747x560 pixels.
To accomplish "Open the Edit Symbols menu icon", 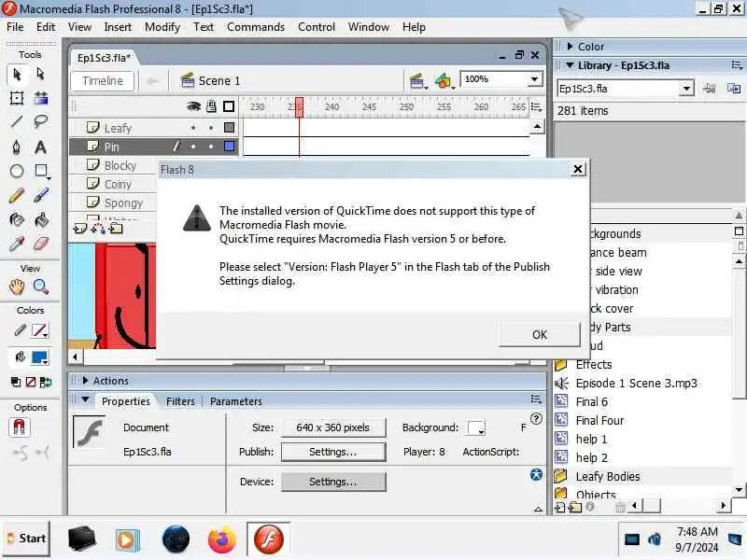I will 444,81.
